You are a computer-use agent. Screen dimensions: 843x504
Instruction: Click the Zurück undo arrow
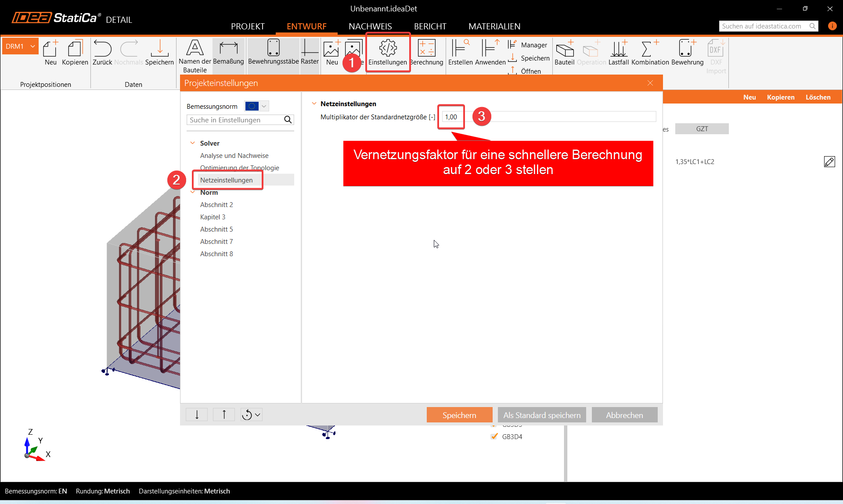(x=102, y=49)
